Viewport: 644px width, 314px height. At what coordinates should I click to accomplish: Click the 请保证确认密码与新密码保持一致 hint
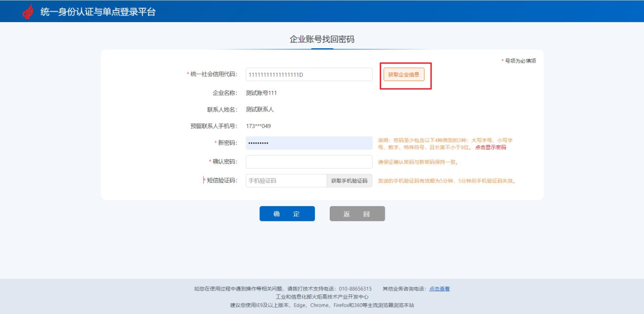418,162
